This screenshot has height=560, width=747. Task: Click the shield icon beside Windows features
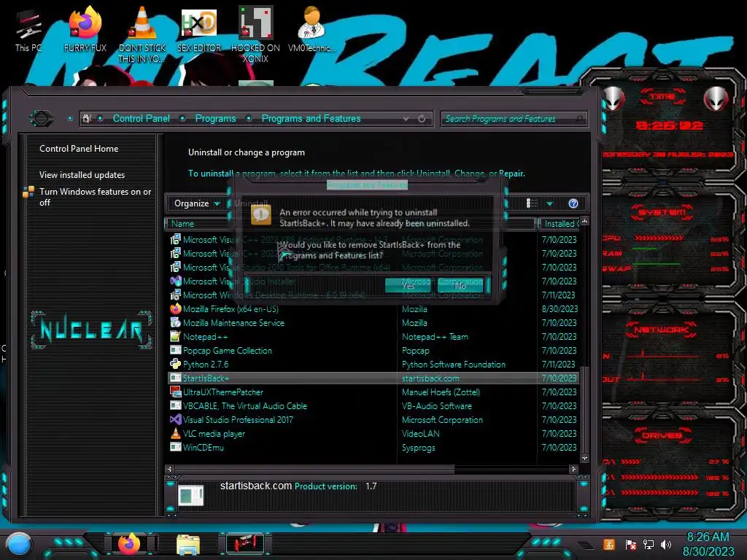(28, 192)
